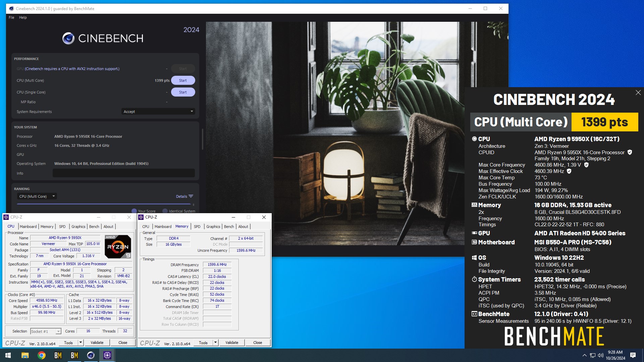Expand Tools arrow in left CPU-Z window
The height and width of the screenshot is (362, 644).
tap(80, 343)
